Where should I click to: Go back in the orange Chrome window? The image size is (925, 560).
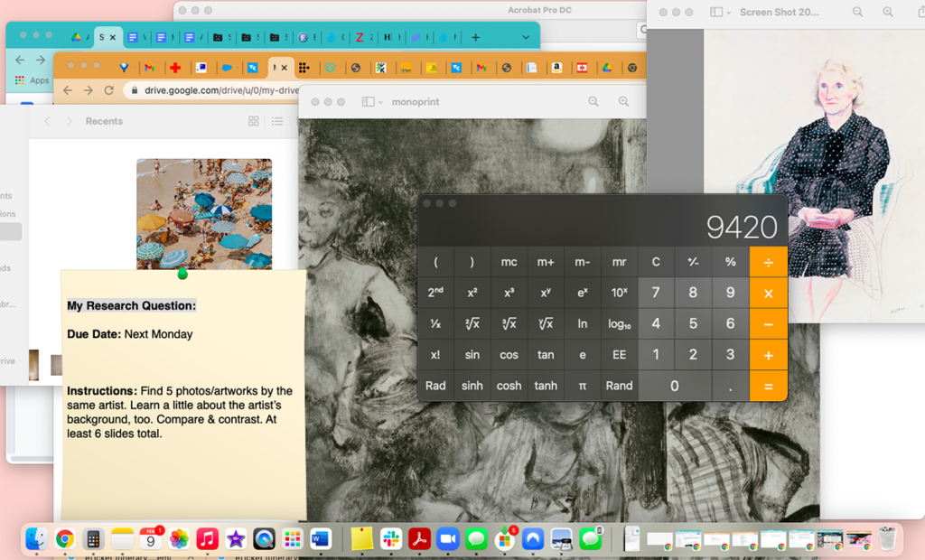(67, 90)
